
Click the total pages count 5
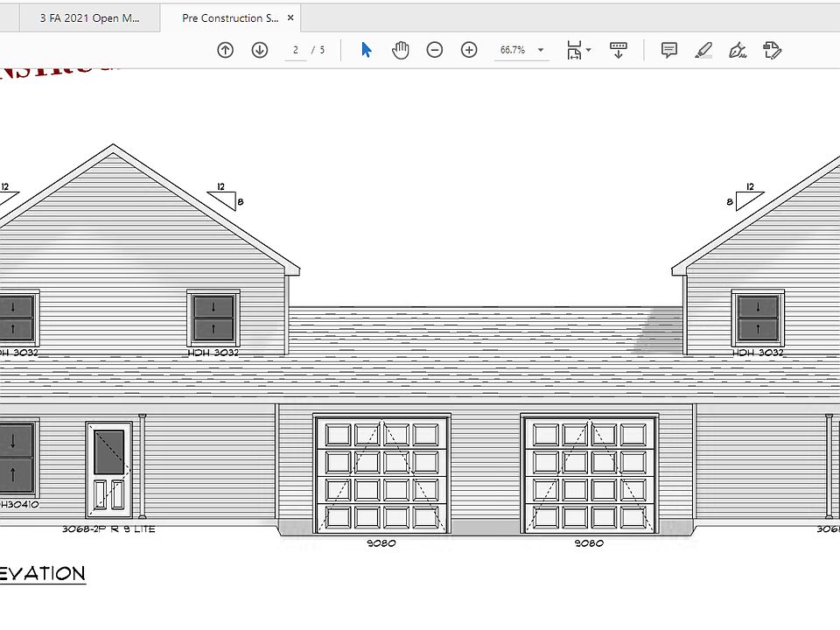tap(322, 50)
